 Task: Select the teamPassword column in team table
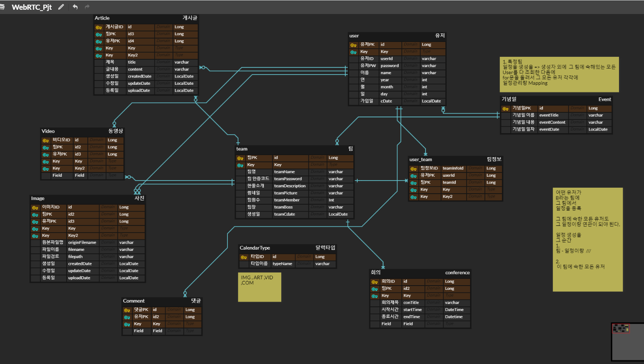point(288,179)
